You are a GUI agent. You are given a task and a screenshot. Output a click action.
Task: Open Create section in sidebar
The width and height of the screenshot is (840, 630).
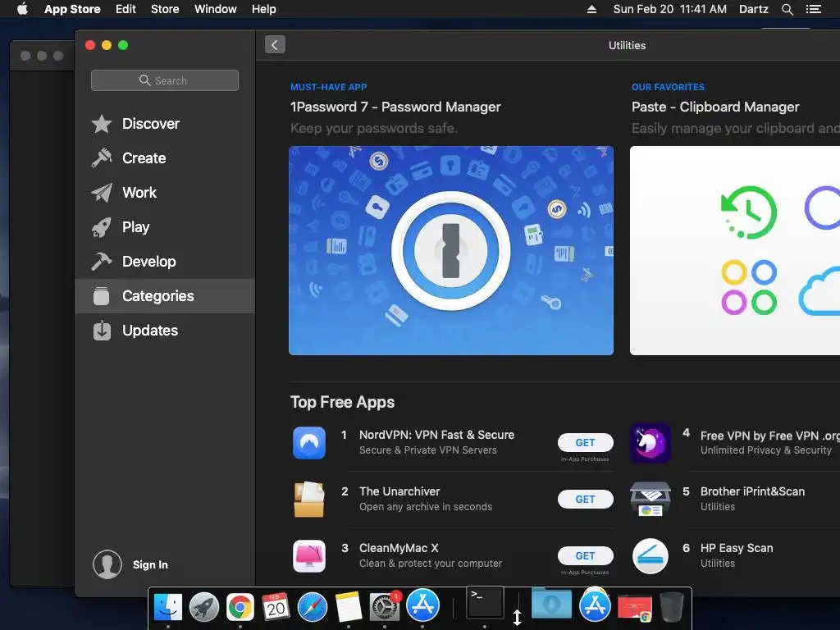[x=165, y=158]
